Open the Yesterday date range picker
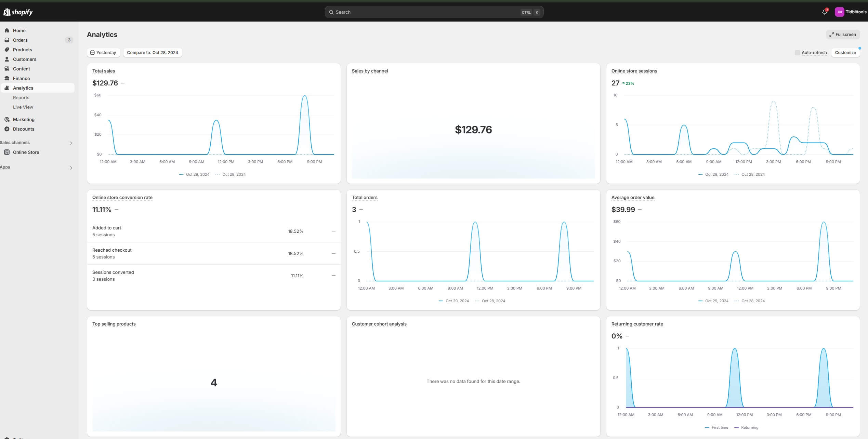This screenshot has height=439, width=868. [103, 53]
